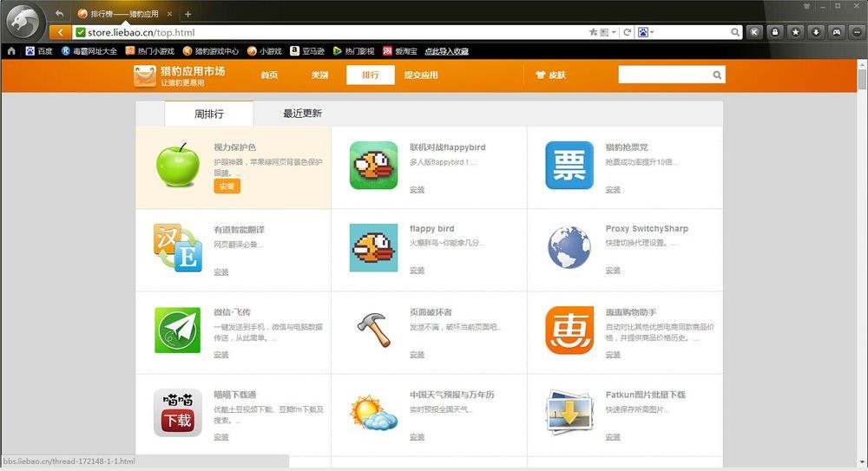This screenshot has height=471, width=868.
Task: Go back with the orange back arrow
Action: 60,33
